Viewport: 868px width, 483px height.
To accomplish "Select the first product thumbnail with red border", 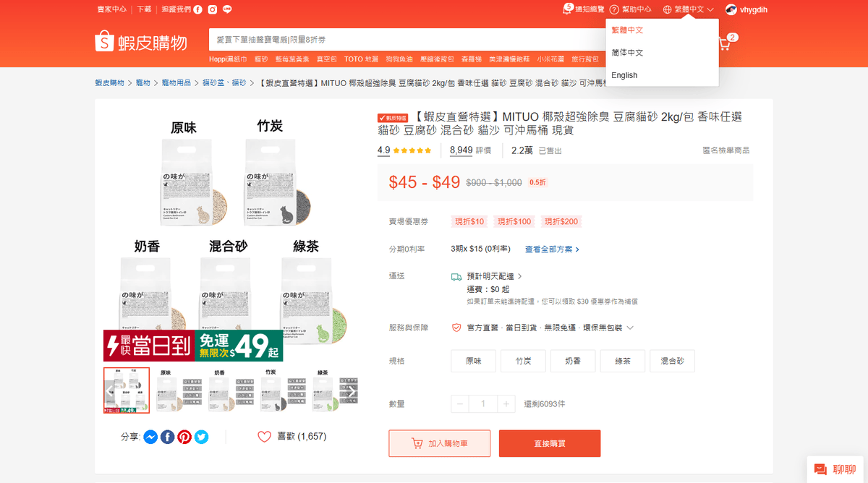I will tap(127, 390).
